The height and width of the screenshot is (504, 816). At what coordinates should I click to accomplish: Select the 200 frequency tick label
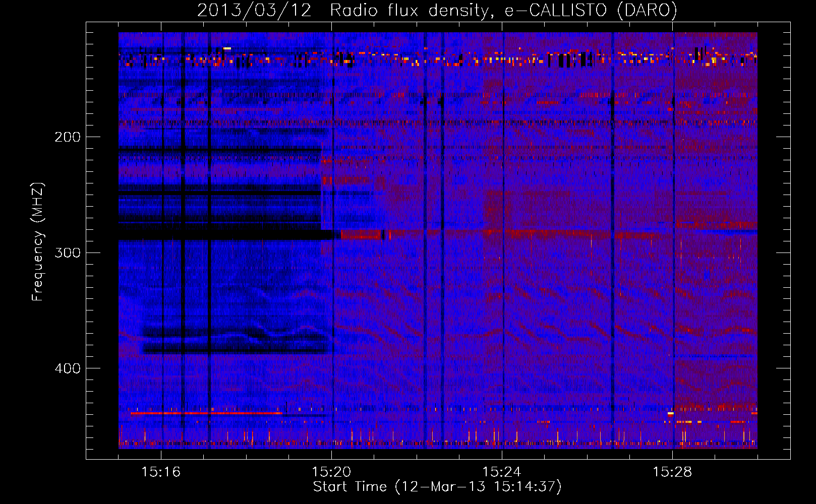68,137
